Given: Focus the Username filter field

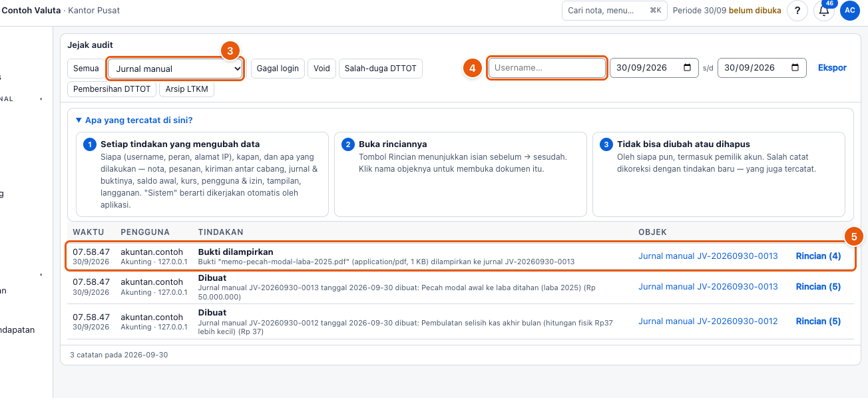Looking at the screenshot, I should 547,68.
